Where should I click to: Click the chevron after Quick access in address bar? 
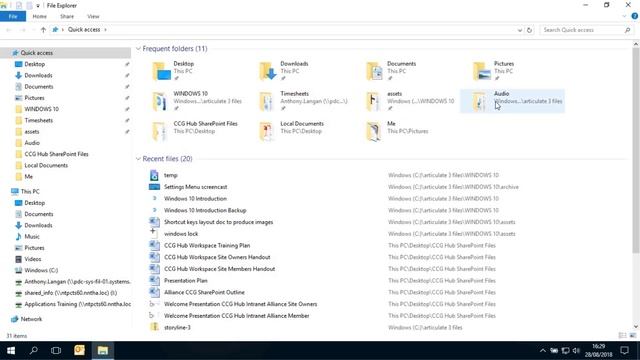pyautogui.click(x=105, y=30)
